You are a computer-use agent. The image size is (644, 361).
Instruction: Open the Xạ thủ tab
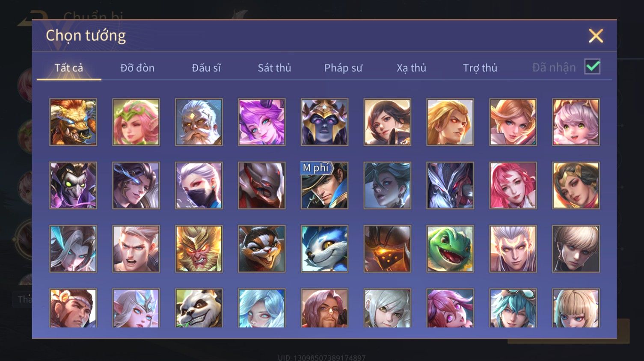pyautogui.click(x=411, y=68)
